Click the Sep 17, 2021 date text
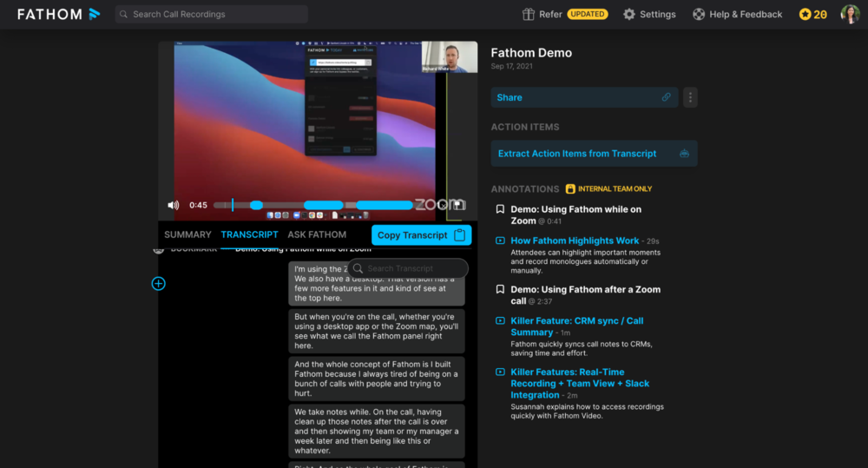This screenshot has height=468, width=868. pos(511,66)
